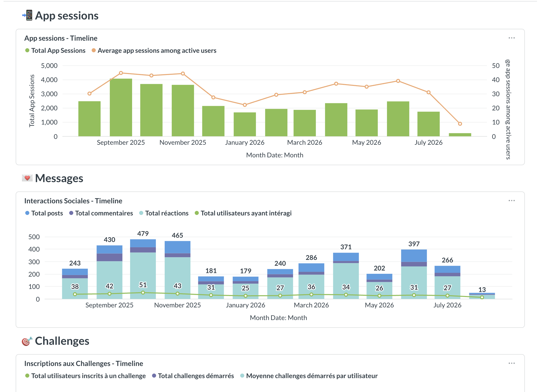Toggle Moyenne challenges démarrés par utilisateur series
539x392 pixels.
point(309,376)
